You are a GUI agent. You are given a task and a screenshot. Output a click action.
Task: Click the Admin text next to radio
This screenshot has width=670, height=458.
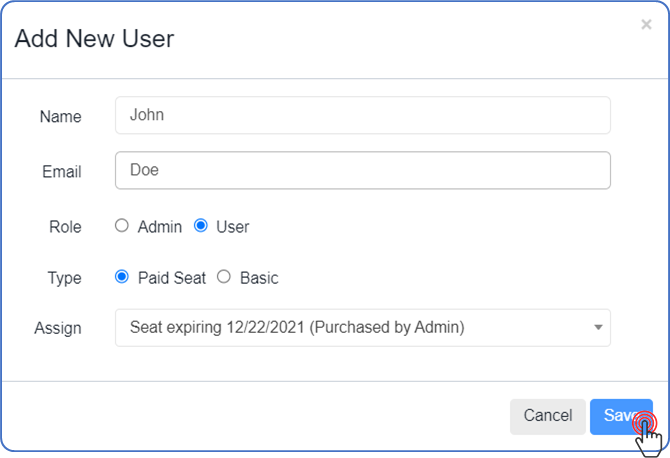coord(160,227)
